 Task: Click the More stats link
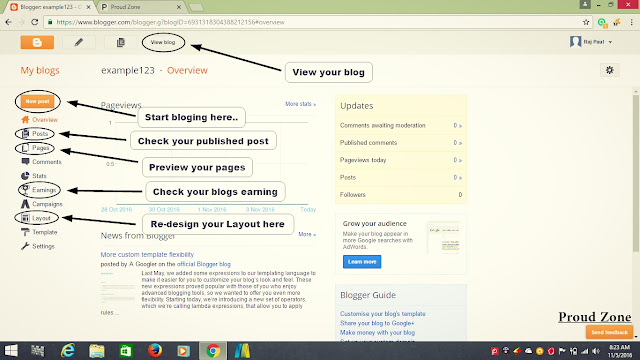[x=300, y=104]
